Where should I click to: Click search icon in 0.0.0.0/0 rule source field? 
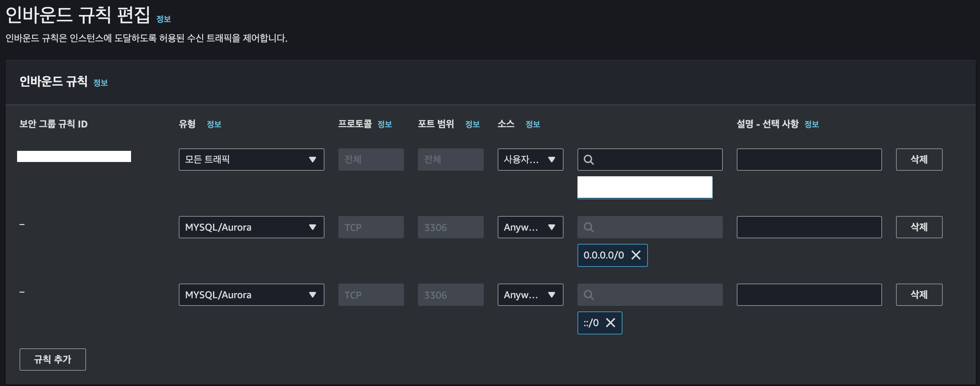click(589, 227)
